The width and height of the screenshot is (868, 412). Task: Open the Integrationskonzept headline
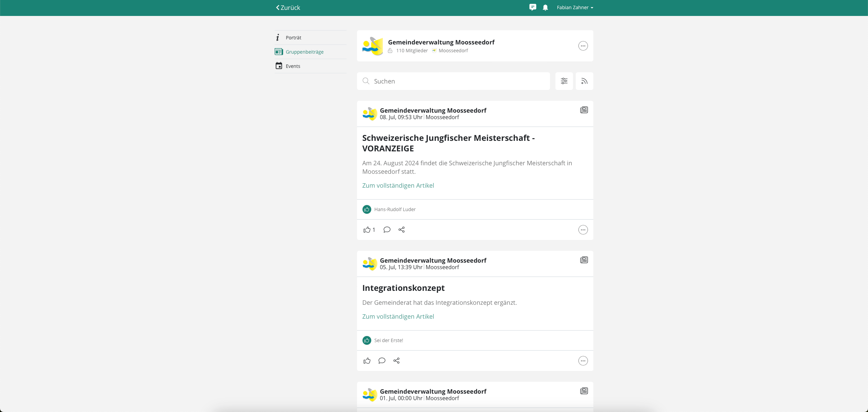[x=403, y=288]
